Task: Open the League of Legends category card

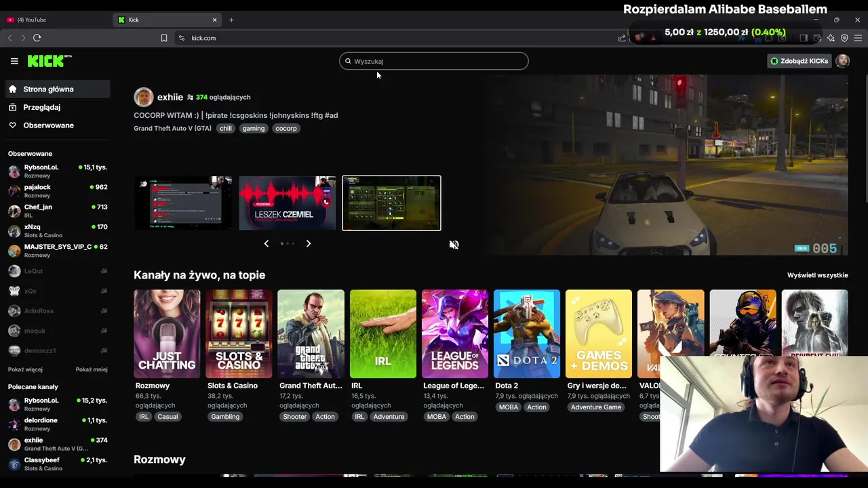Action: pos(455,334)
